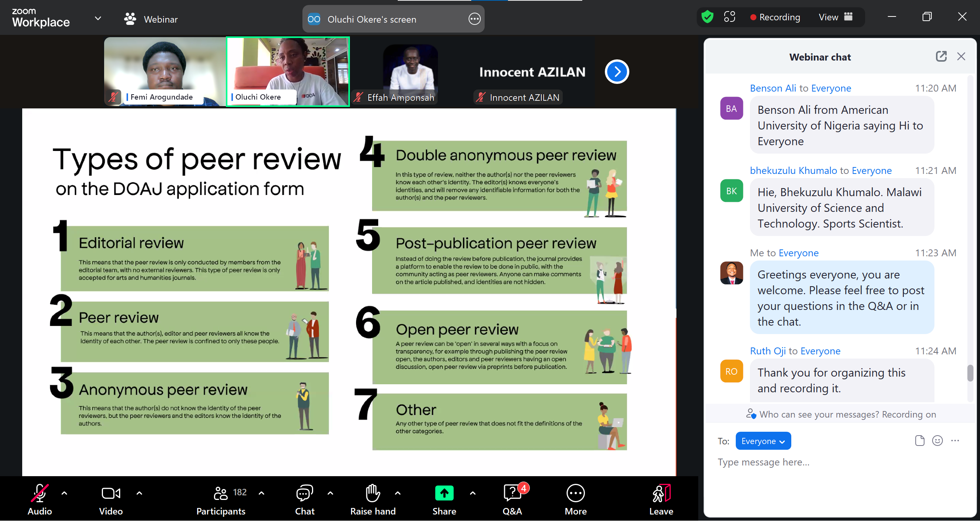The image size is (980, 521).
Task: Select Oluchi Okere video thumbnail
Action: (288, 71)
